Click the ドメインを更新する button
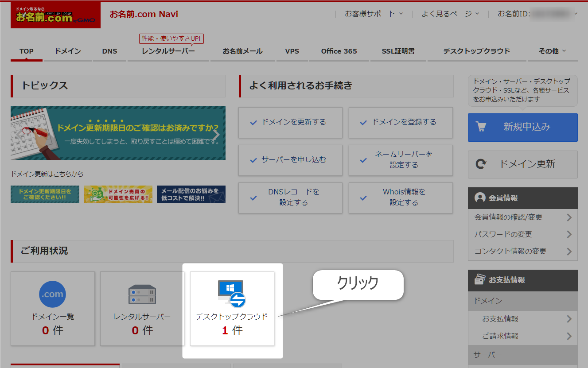Screen dimensions: 588x368 (290, 123)
